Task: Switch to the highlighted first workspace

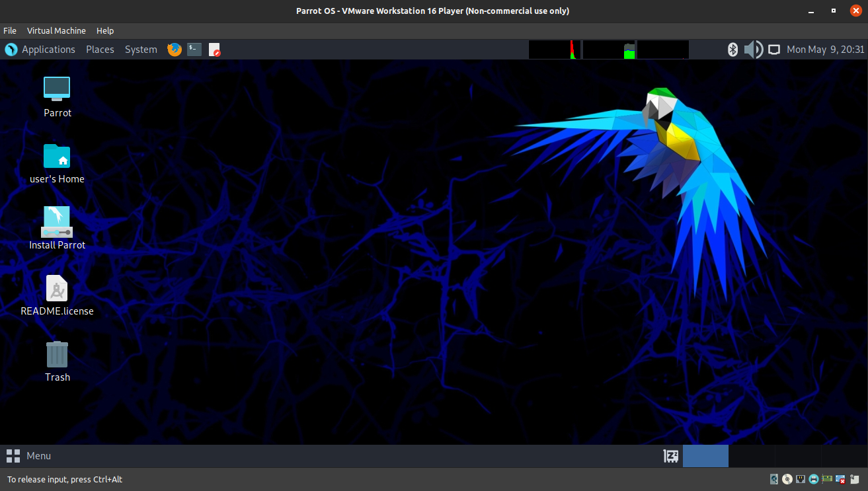Action: 705,456
